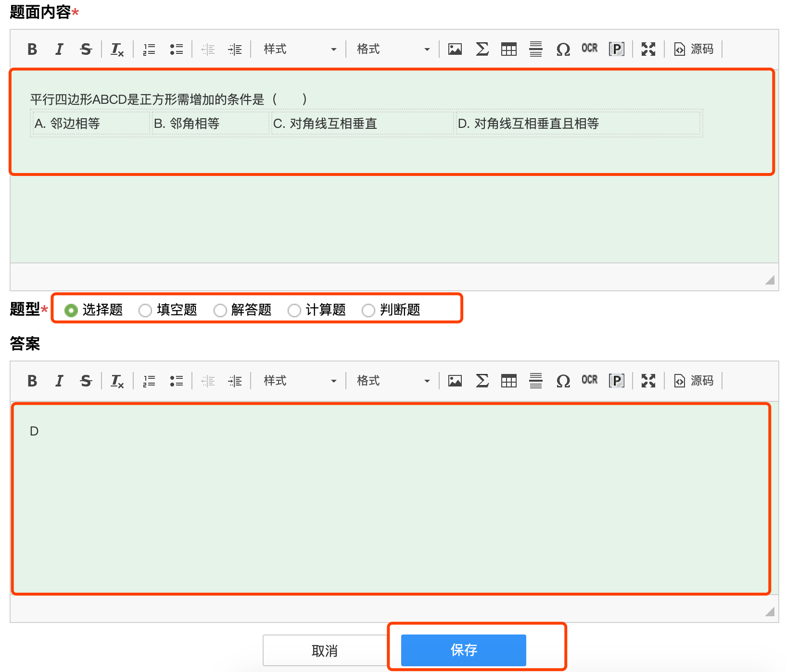
Task: Select the 判断题 question type
Action: (x=368, y=311)
